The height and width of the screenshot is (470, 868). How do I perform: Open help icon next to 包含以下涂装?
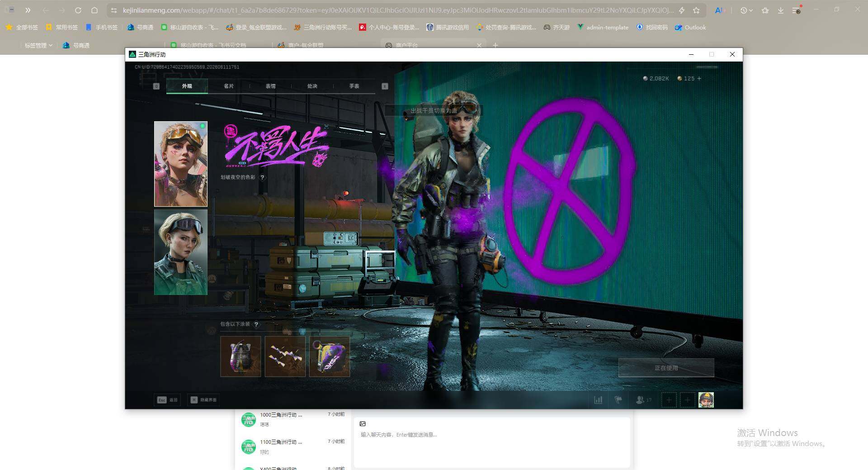click(256, 324)
